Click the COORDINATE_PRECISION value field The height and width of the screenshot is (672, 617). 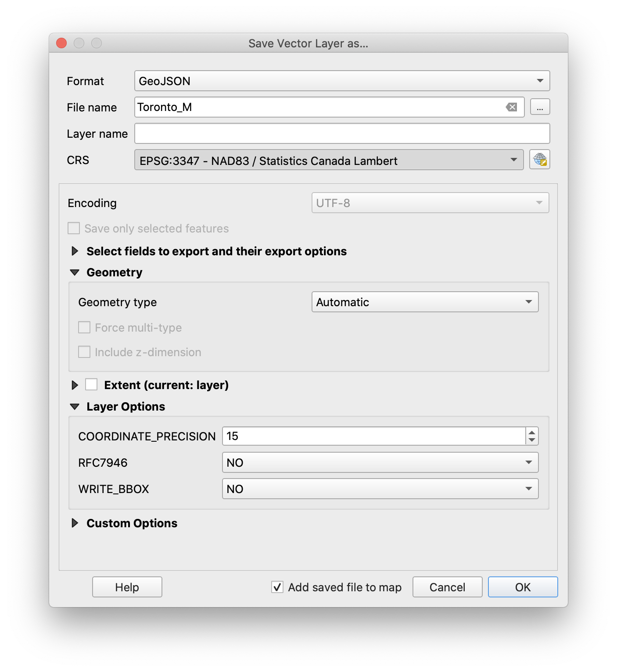click(x=374, y=436)
